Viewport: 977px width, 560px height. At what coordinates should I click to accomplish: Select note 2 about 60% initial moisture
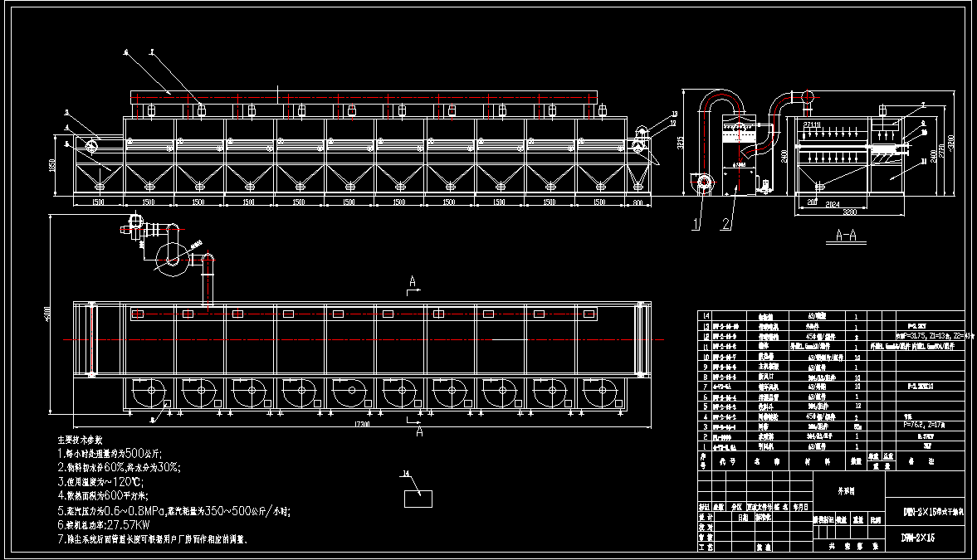coord(120,467)
